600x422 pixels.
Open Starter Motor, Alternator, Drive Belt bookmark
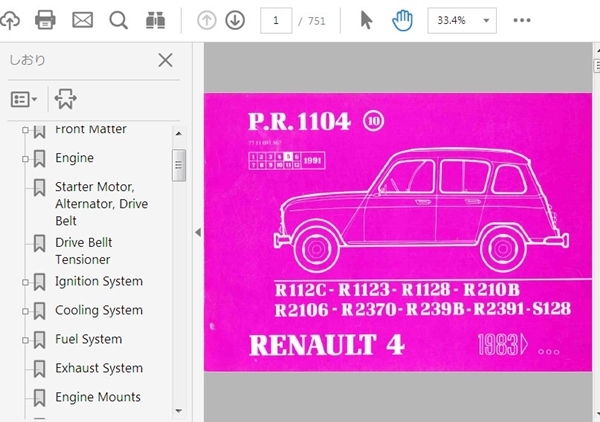(x=101, y=204)
